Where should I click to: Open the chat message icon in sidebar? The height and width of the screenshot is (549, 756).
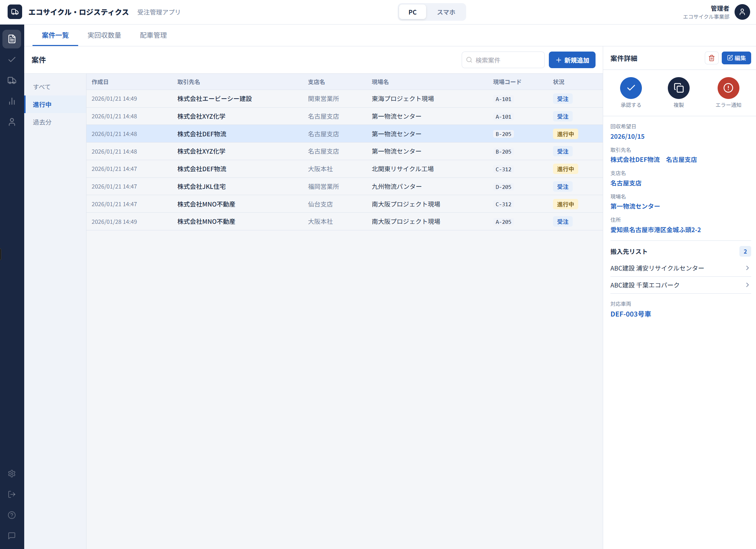[x=12, y=536]
